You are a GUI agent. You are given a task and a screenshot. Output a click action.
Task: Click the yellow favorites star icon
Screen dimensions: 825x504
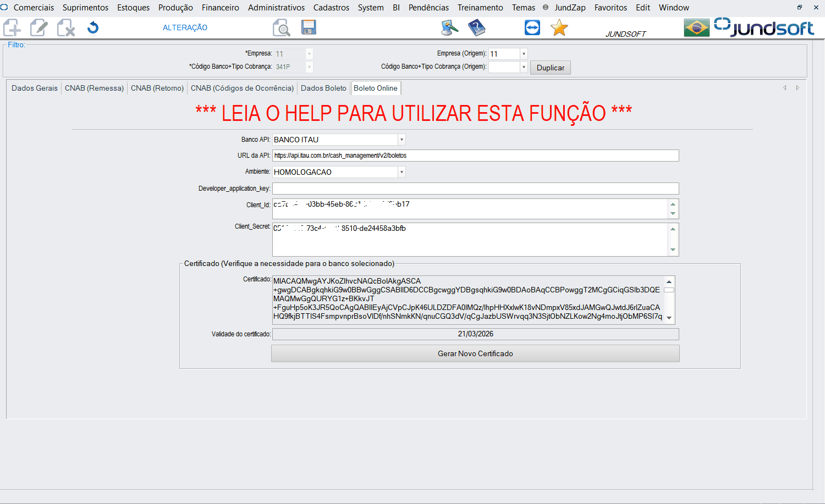tap(559, 27)
